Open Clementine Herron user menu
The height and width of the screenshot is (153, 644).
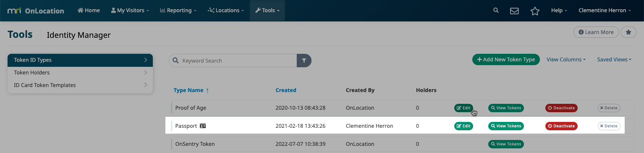(x=605, y=11)
